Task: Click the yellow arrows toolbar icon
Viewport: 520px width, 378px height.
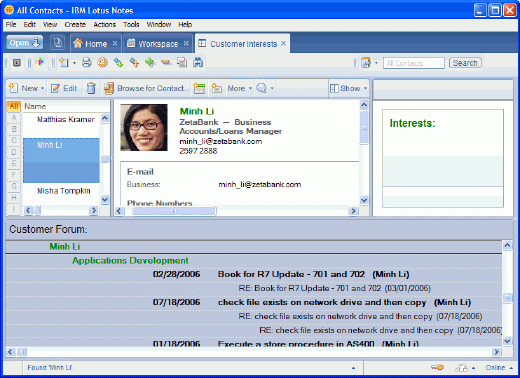Action: coord(134,62)
